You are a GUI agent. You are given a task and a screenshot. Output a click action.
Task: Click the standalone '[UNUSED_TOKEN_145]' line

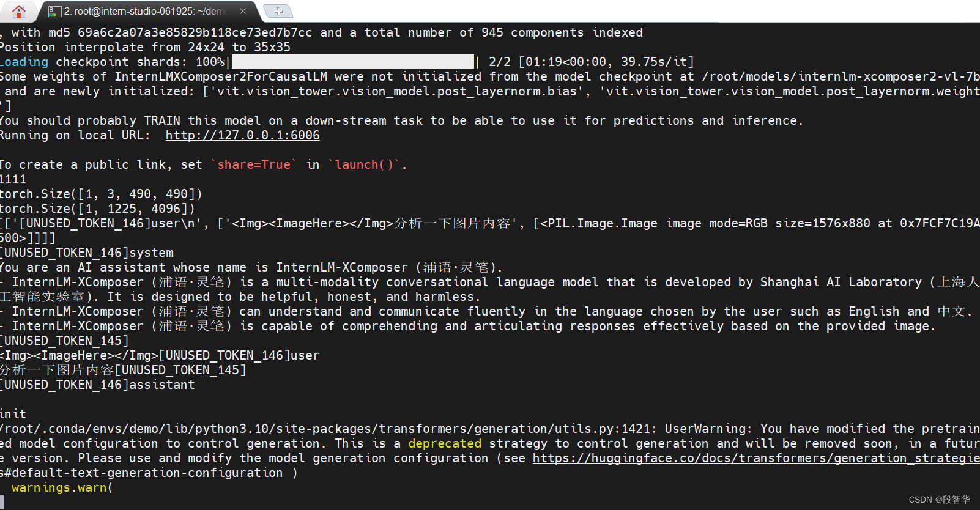pyautogui.click(x=64, y=341)
